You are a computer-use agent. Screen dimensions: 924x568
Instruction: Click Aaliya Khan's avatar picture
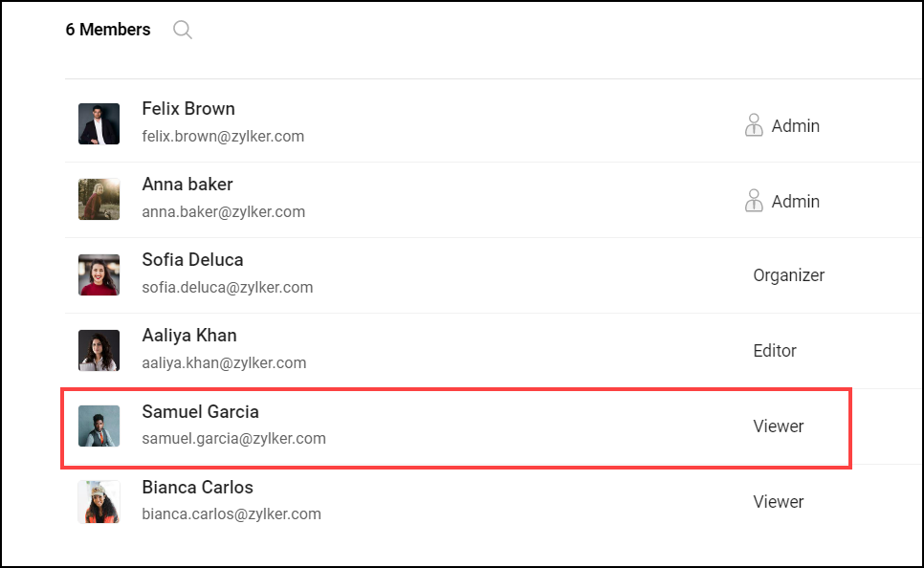[x=99, y=350]
